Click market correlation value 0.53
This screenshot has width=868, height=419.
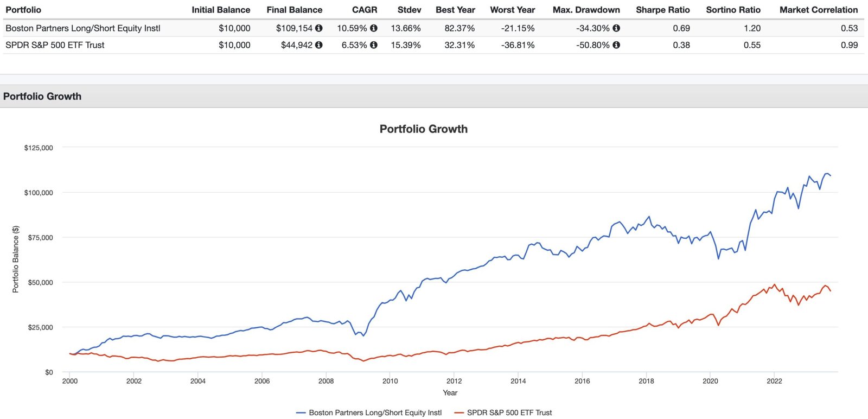(x=850, y=28)
